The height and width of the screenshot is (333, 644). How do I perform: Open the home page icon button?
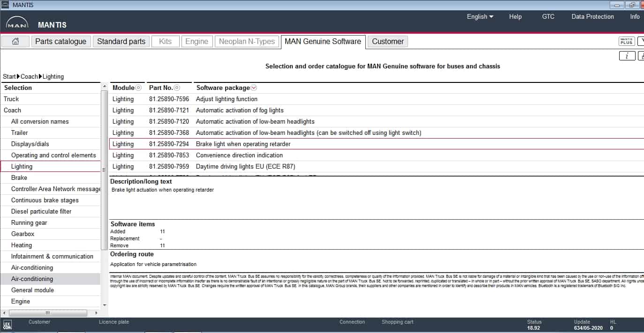(x=15, y=41)
